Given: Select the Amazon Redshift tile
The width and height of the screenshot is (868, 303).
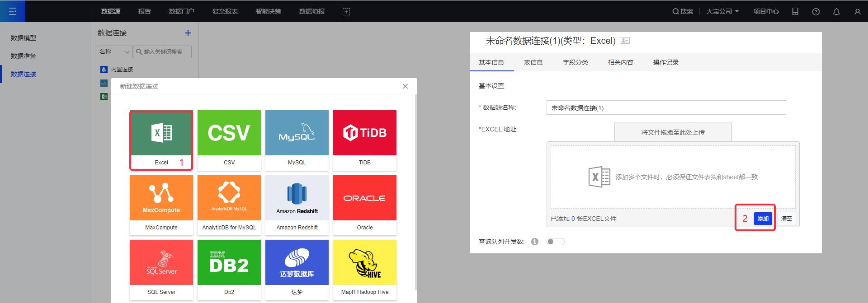Looking at the screenshot, I should pyautogui.click(x=297, y=205).
